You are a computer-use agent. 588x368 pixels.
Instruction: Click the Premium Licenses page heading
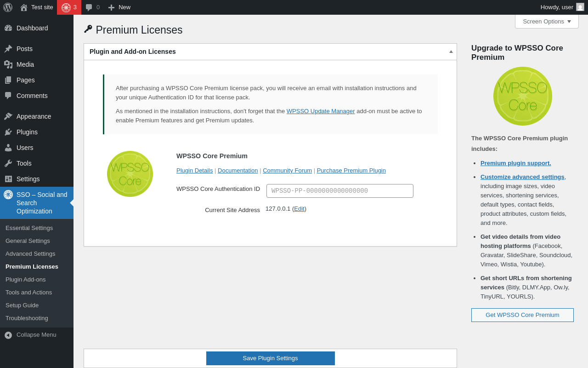139,30
